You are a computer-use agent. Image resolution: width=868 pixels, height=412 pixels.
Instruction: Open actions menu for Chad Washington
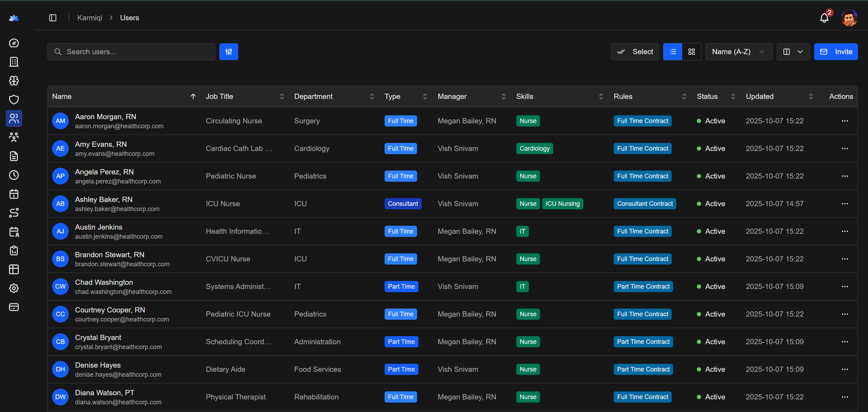pos(845,287)
